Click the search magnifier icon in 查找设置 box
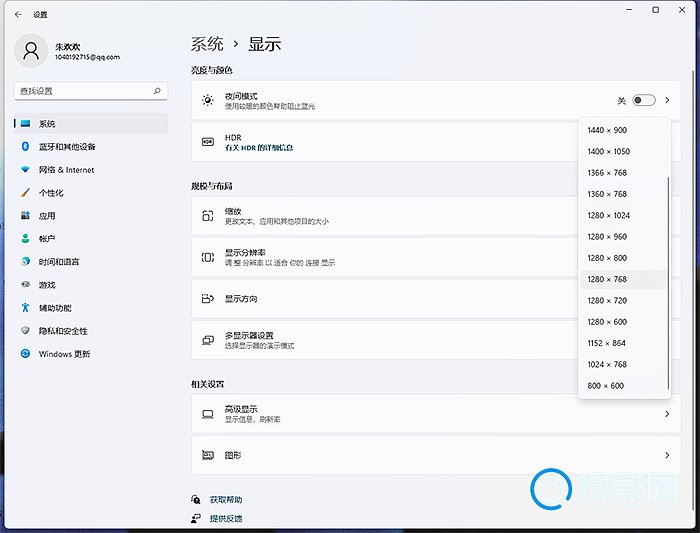Image resolution: width=700 pixels, height=533 pixels. (157, 91)
